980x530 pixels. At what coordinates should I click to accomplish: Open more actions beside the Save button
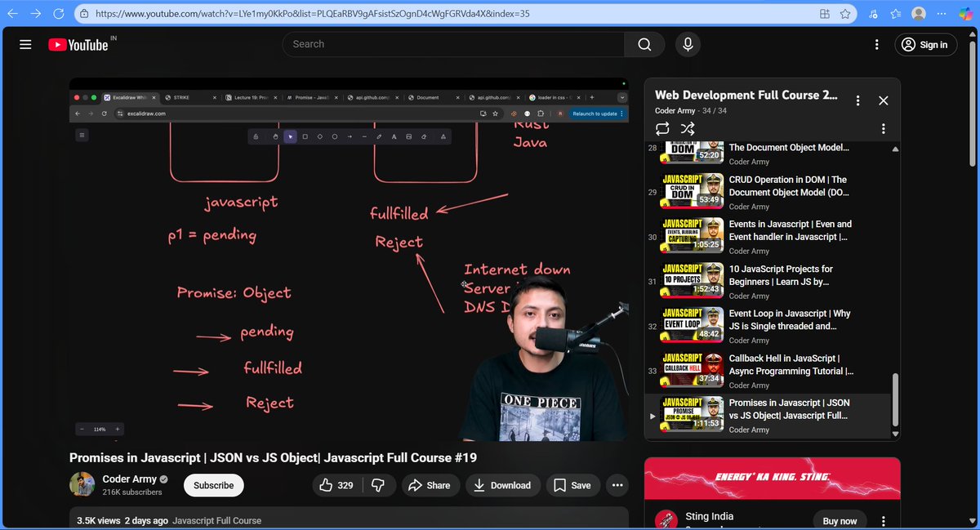[x=617, y=485]
